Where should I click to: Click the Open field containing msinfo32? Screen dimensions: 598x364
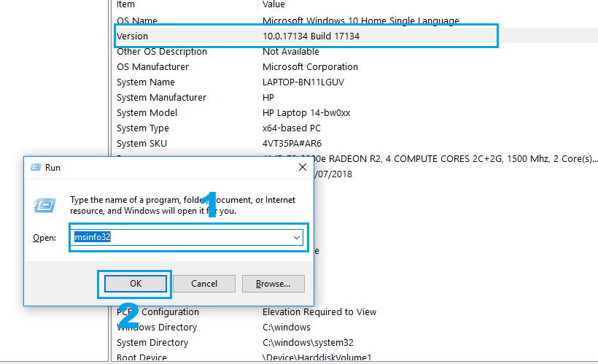click(182, 238)
